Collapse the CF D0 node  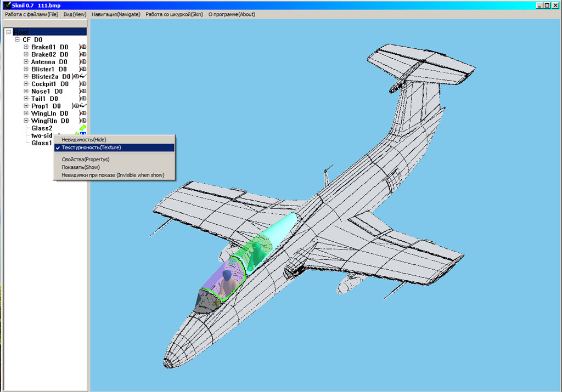17,39
